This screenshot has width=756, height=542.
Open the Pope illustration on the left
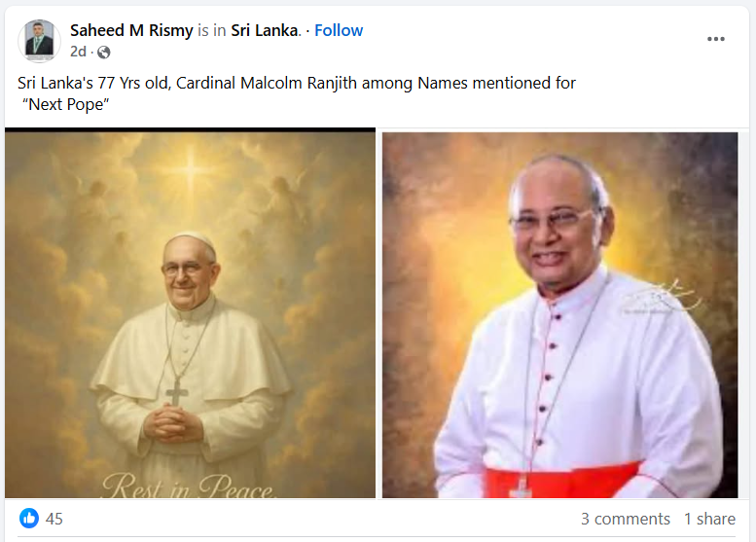(x=190, y=313)
